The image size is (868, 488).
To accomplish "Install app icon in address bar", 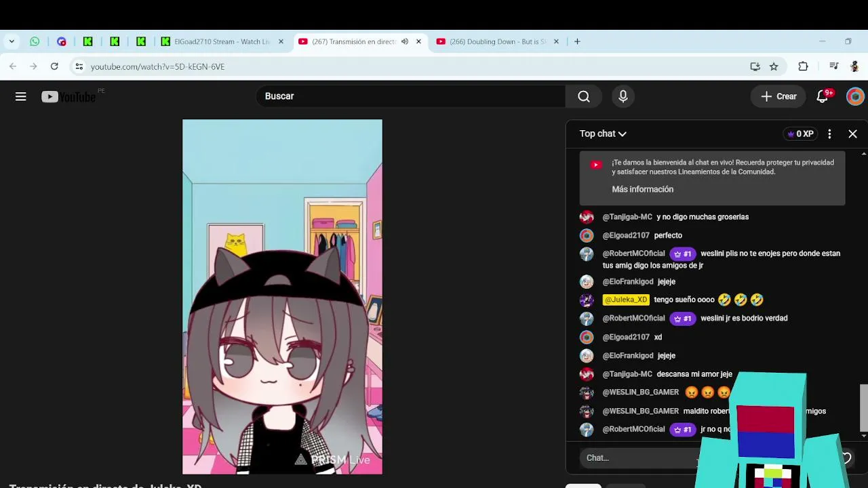I will point(755,66).
